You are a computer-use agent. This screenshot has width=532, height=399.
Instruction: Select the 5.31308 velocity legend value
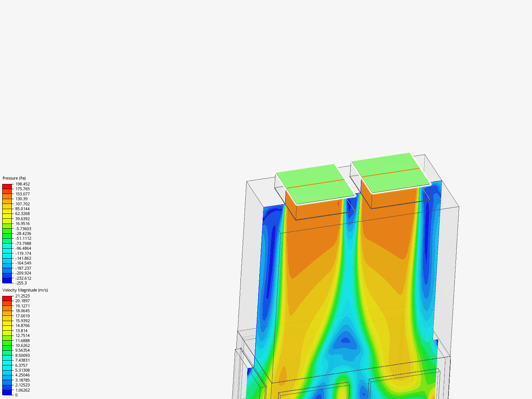click(23, 370)
